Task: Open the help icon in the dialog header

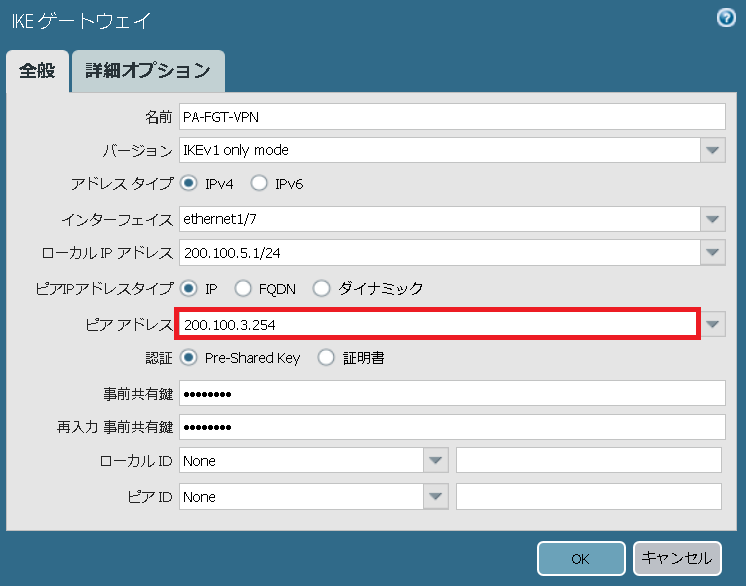Action: (726, 18)
